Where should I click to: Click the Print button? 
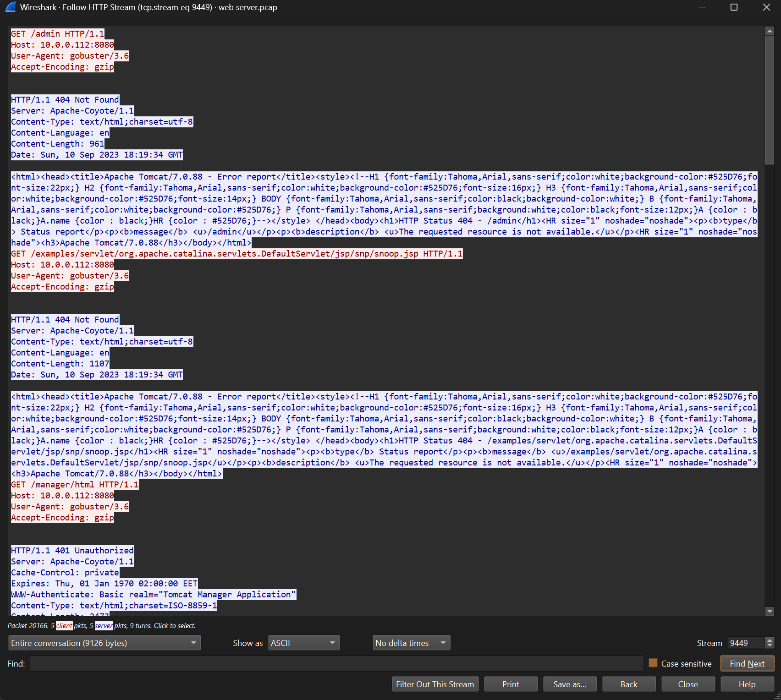[x=511, y=684]
